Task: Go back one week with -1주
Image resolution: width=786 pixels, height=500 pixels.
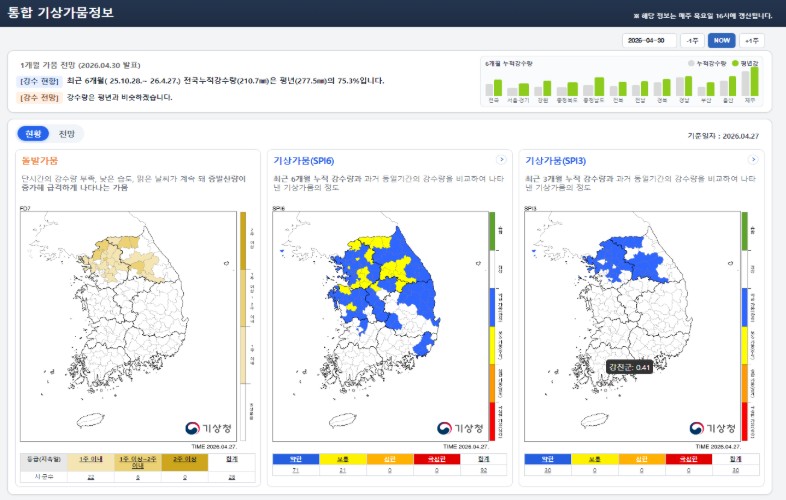Action: [x=692, y=41]
